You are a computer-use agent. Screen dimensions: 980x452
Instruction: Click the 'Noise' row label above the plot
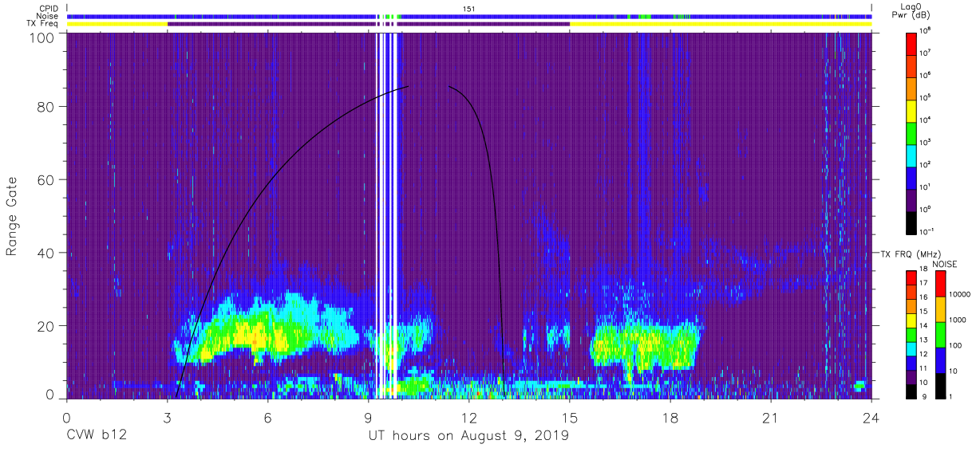point(48,15)
